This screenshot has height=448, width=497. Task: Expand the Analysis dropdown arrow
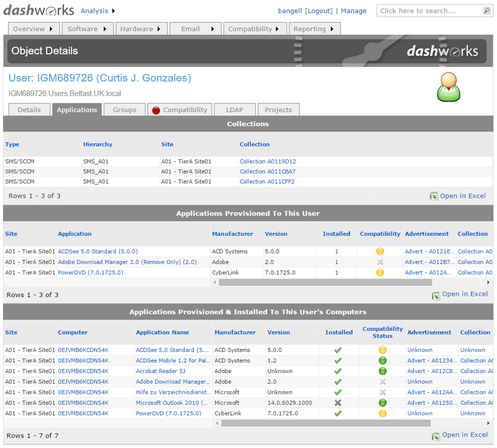[114, 11]
